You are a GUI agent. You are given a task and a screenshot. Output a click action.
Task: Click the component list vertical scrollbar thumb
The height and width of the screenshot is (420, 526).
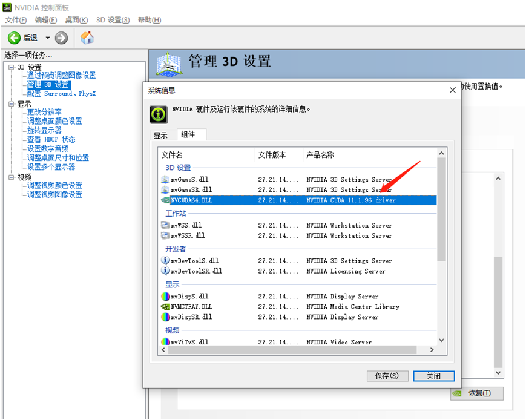click(441, 209)
